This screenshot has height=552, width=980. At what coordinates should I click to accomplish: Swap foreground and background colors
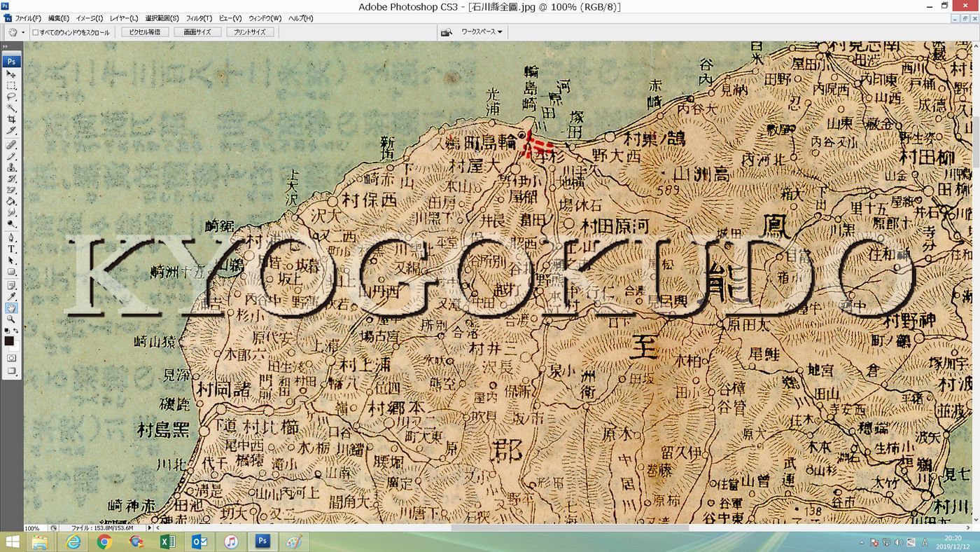click(16, 331)
